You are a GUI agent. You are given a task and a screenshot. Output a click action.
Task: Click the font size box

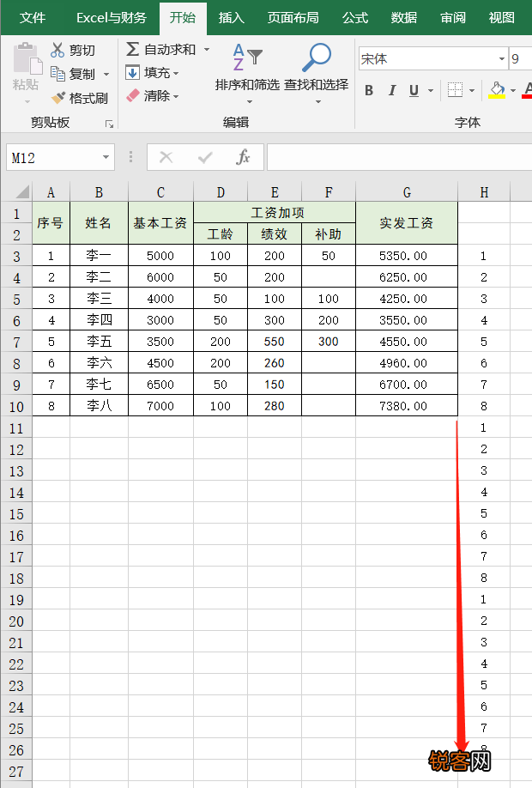pyautogui.click(x=521, y=58)
